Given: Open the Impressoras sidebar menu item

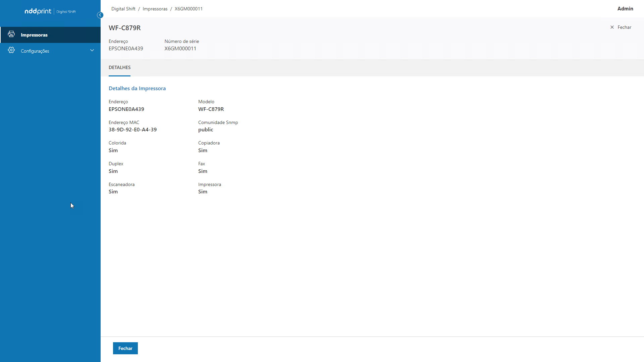Looking at the screenshot, I should (x=34, y=35).
